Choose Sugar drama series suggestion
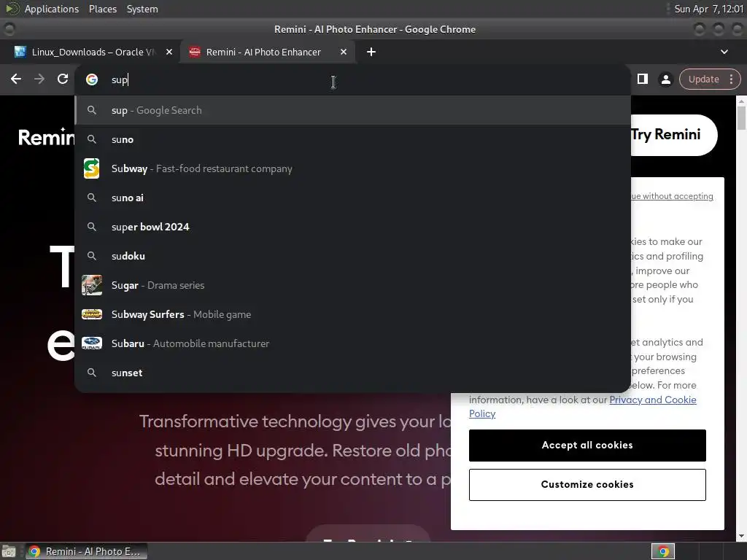 pos(352,285)
